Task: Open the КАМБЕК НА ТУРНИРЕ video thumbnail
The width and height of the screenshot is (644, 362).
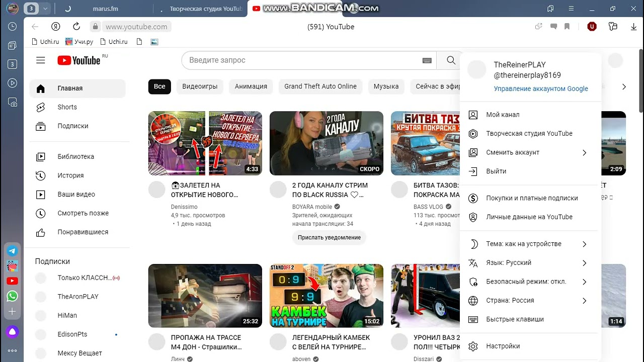Action: (x=327, y=296)
